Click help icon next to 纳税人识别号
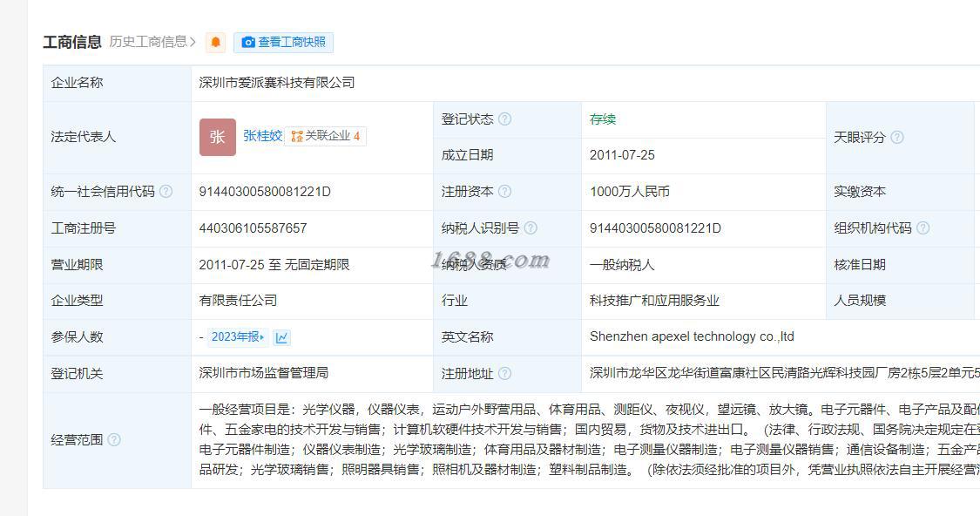Screen dimensions: 980x516 coord(531,227)
